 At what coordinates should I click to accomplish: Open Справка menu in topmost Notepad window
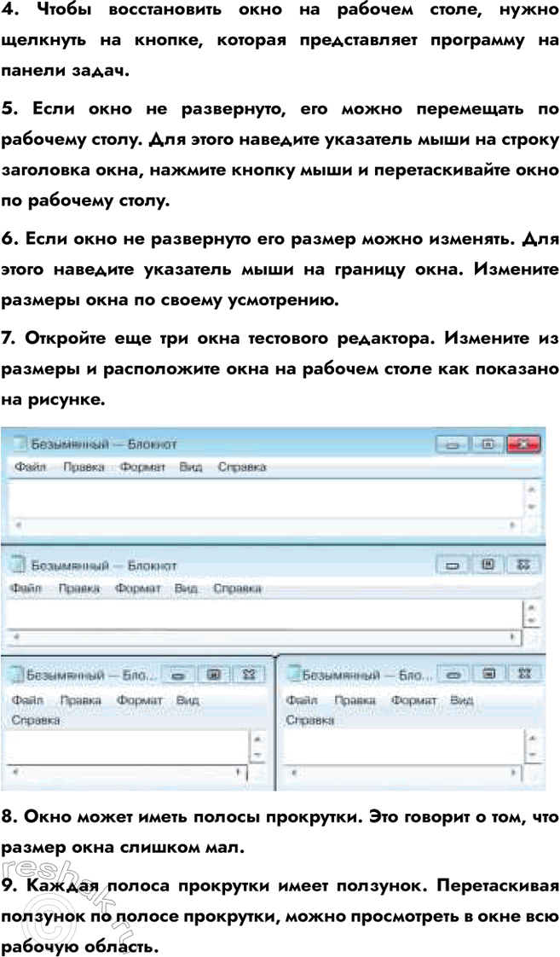pyautogui.click(x=242, y=467)
